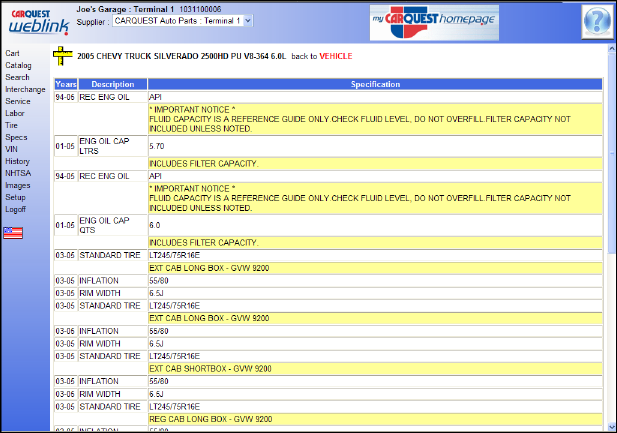Viewport: 617px width, 433px height.
Task: Select the 5.70 value cell
Action: [x=375, y=146]
